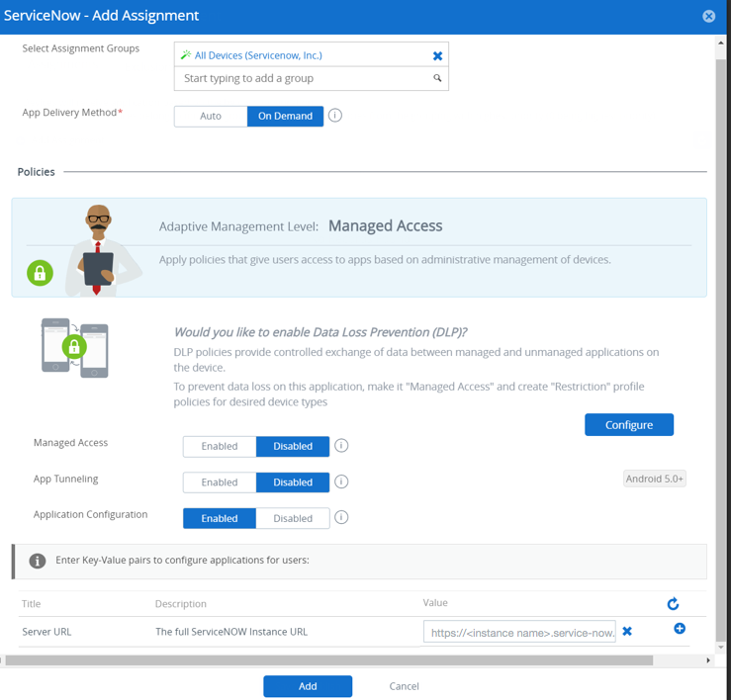
Task: Click the Application Configuration label
Action: point(90,514)
